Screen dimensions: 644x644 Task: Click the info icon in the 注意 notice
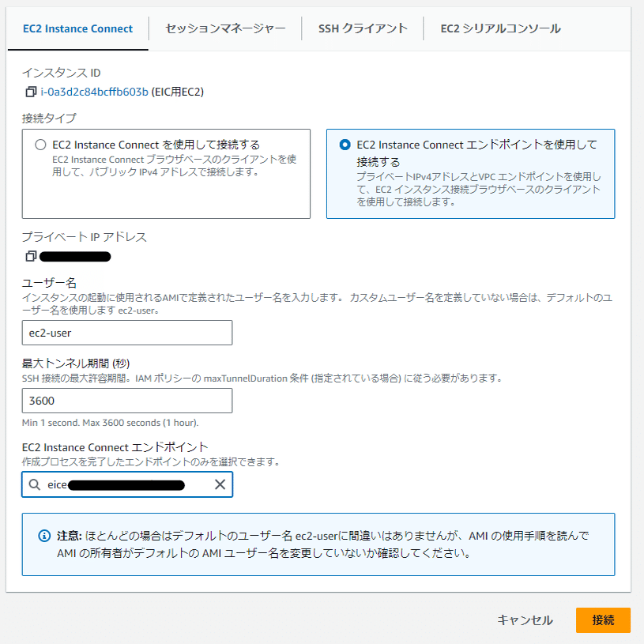[x=44, y=536]
